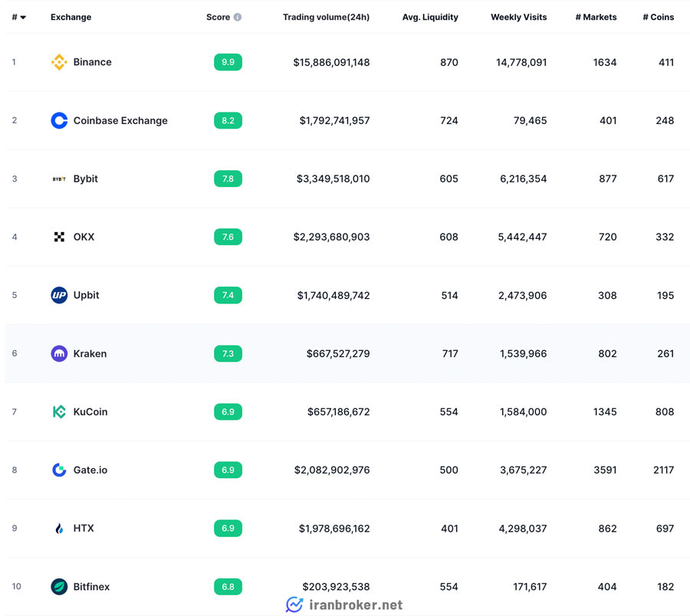Click KuCoin markets count 1345
Image resolution: width=690 pixels, height=616 pixels.
[x=605, y=412]
